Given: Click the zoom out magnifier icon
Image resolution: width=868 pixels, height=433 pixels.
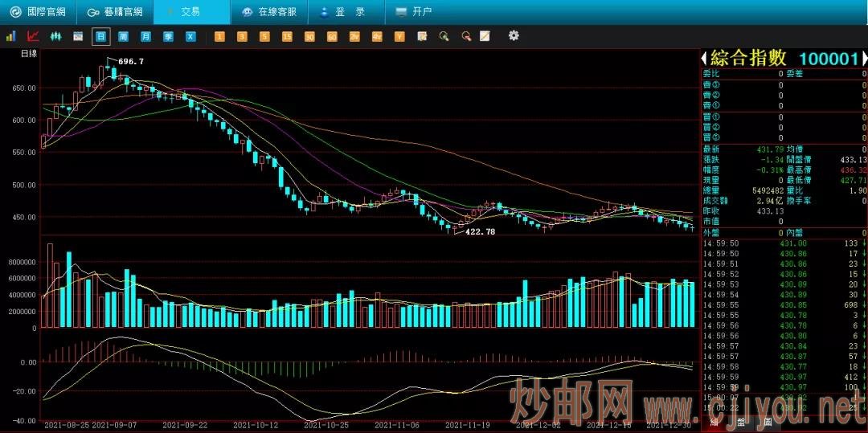Looking at the screenshot, I should pos(465,36).
